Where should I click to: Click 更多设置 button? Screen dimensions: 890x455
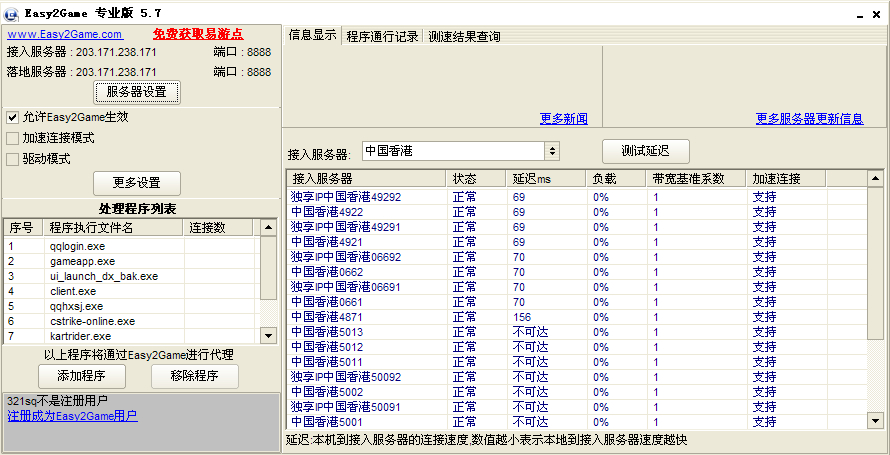(137, 183)
